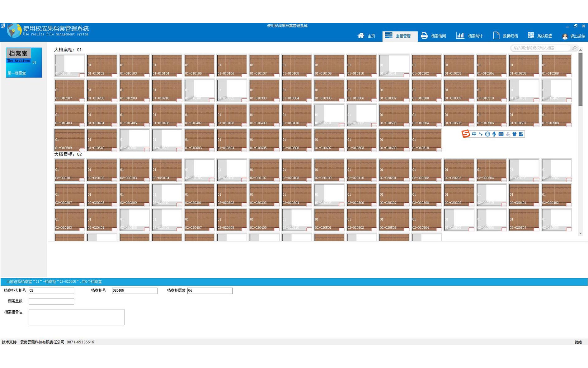Select cabinet 01-010110

[x=361, y=65]
